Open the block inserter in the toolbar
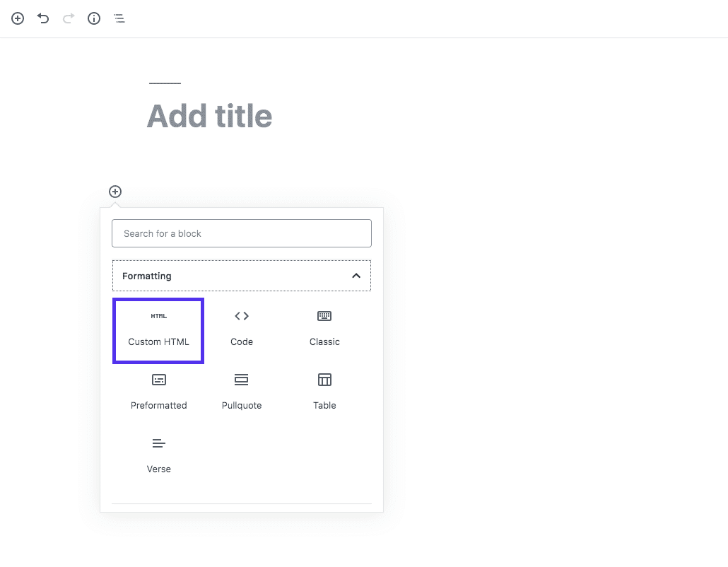The width and height of the screenshot is (728, 567). tap(17, 18)
